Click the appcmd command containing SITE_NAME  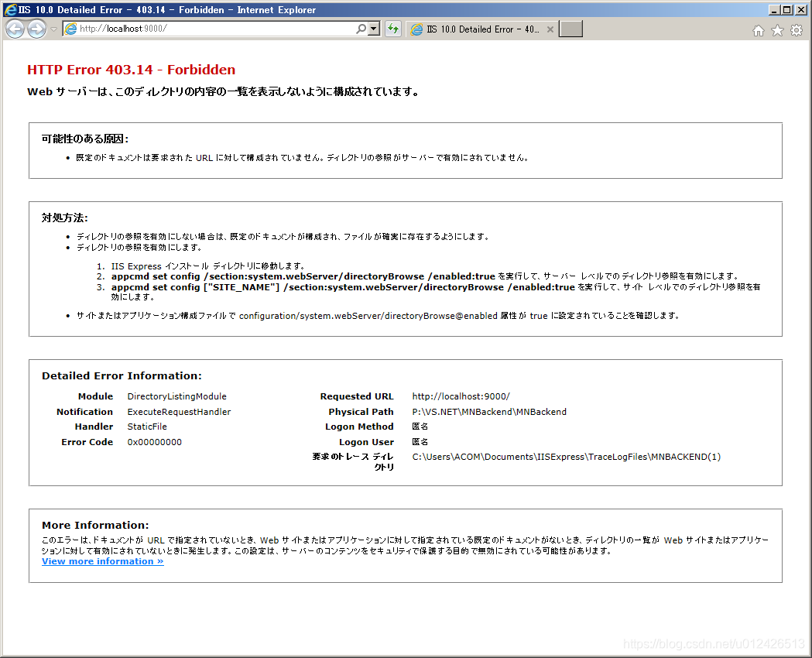pyautogui.click(x=343, y=287)
